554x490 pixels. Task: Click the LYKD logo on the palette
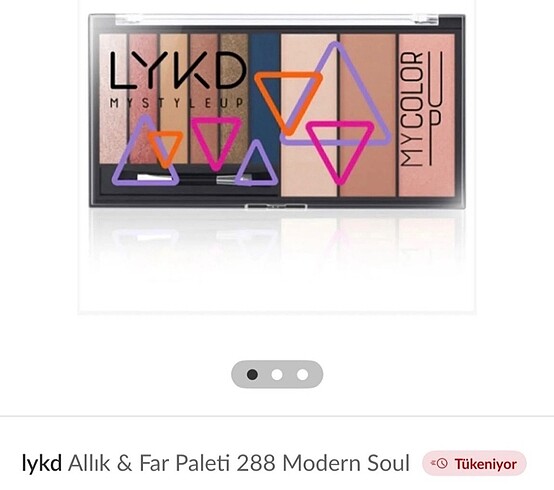click(x=178, y=70)
